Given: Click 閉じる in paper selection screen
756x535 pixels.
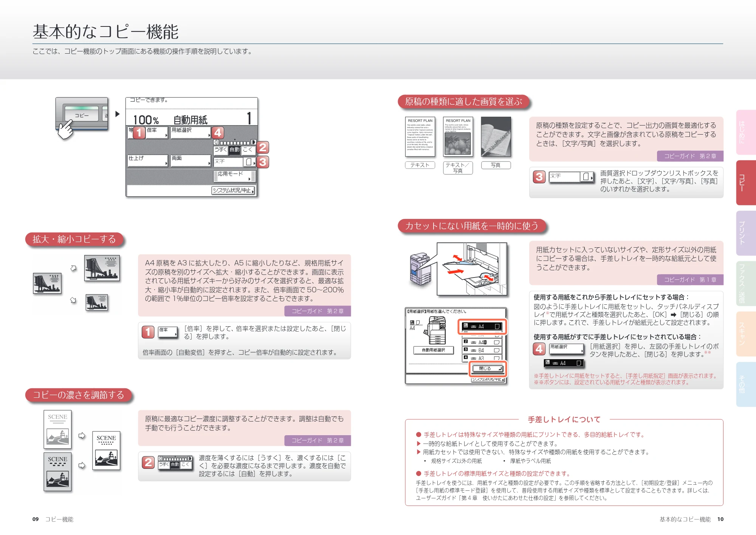Looking at the screenshot, I should point(488,369).
